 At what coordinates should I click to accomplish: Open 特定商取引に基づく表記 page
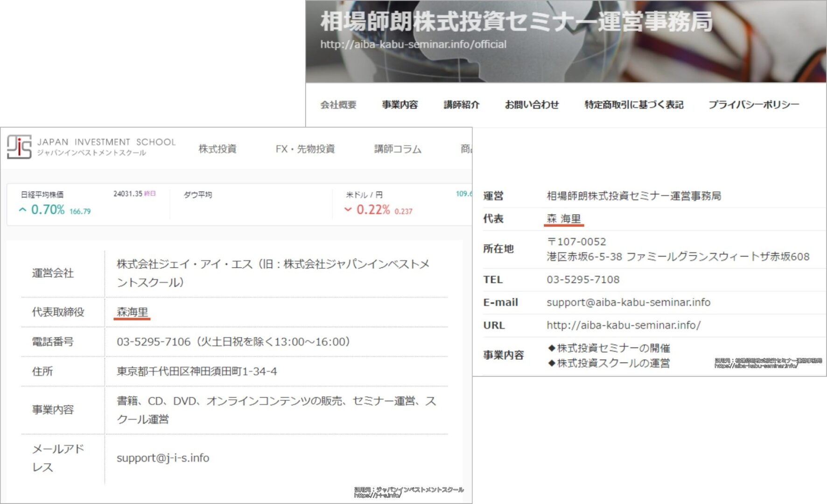click(634, 105)
